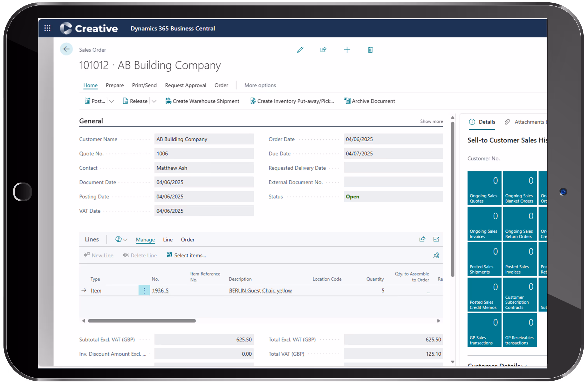Toggle the pin icon in Lines toolbar
The height and width of the screenshot is (384, 588).
tap(436, 255)
